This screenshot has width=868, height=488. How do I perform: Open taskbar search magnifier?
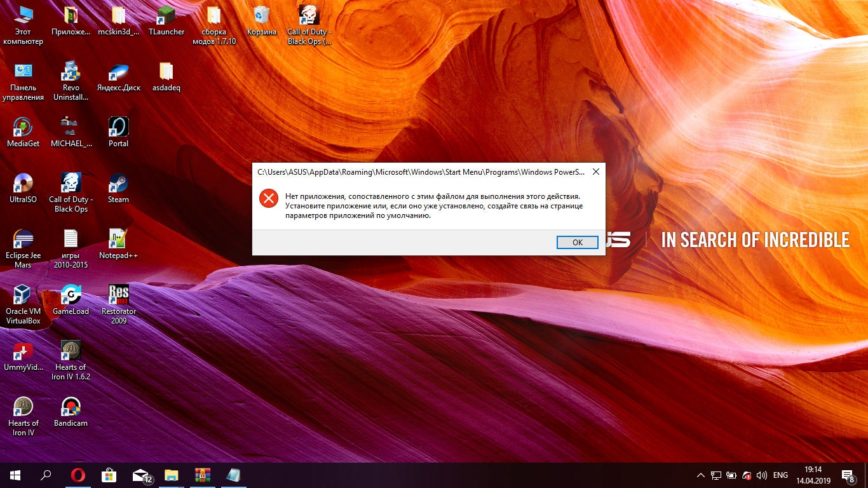point(46,475)
